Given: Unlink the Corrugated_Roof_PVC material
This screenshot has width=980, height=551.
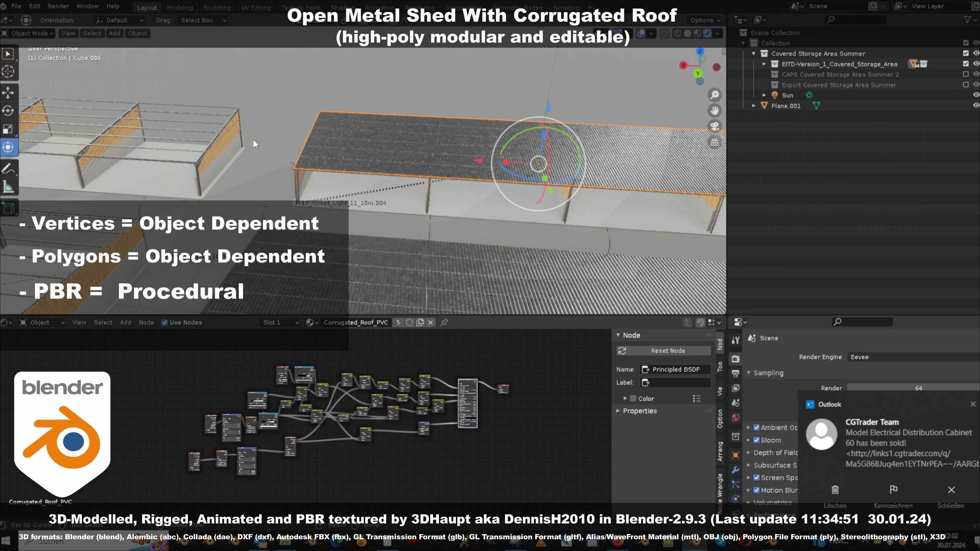Looking at the screenshot, I should coord(430,322).
